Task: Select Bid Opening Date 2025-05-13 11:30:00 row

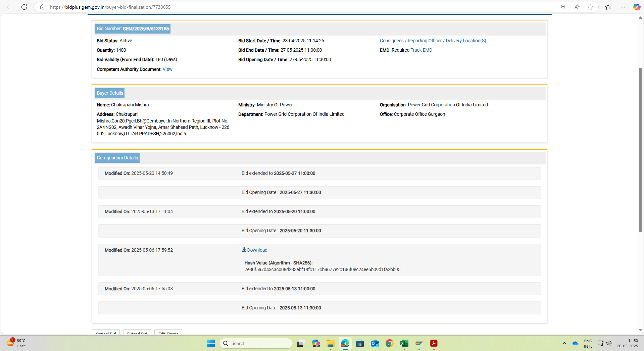Action: (319, 308)
